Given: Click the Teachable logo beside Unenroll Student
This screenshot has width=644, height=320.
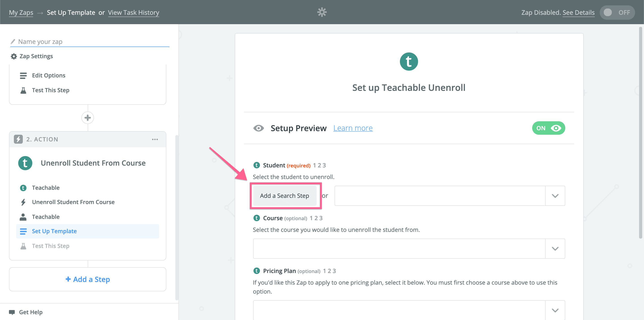Looking at the screenshot, I should point(25,163).
